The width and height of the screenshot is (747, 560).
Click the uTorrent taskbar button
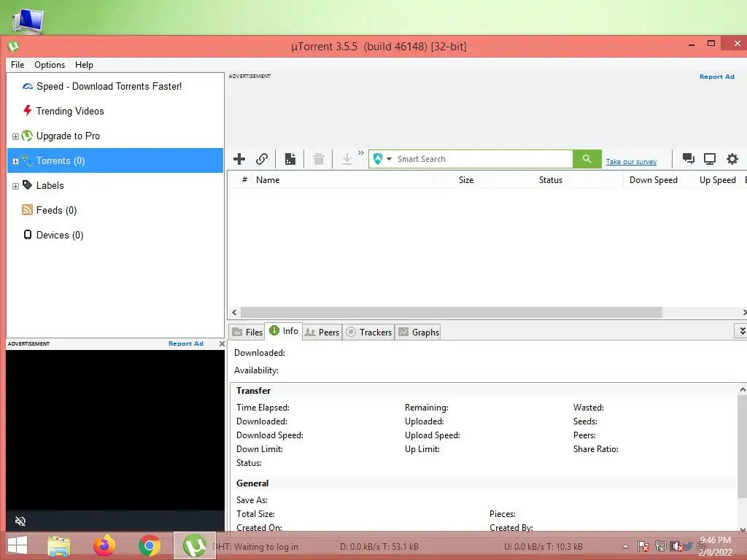tap(194, 545)
